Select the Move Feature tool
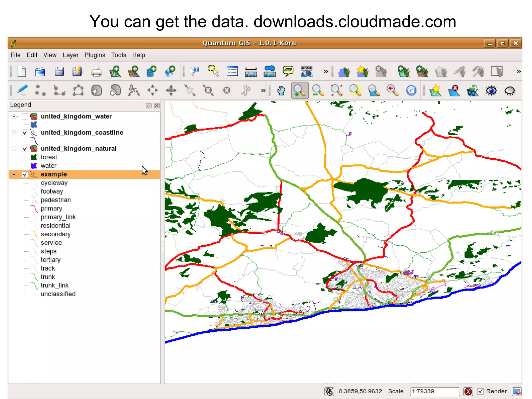This screenshot has height=399, width=532. 152,90
